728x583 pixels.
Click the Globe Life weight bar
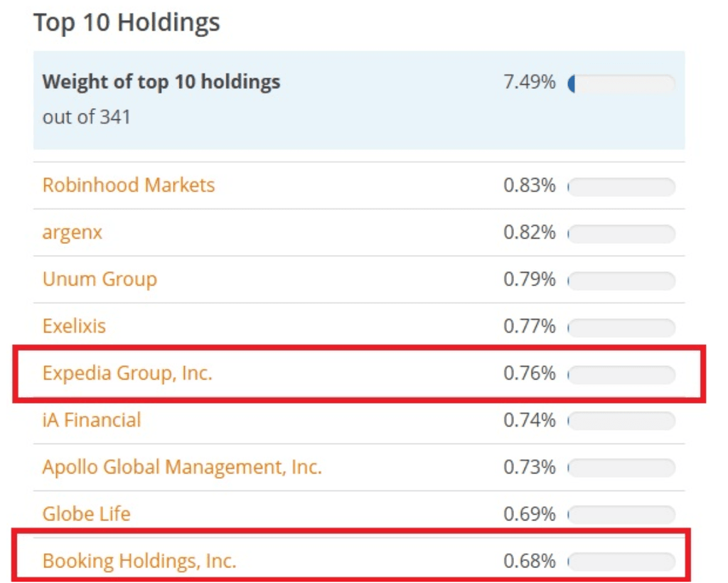pyautogui.click(x=621, y=515)
